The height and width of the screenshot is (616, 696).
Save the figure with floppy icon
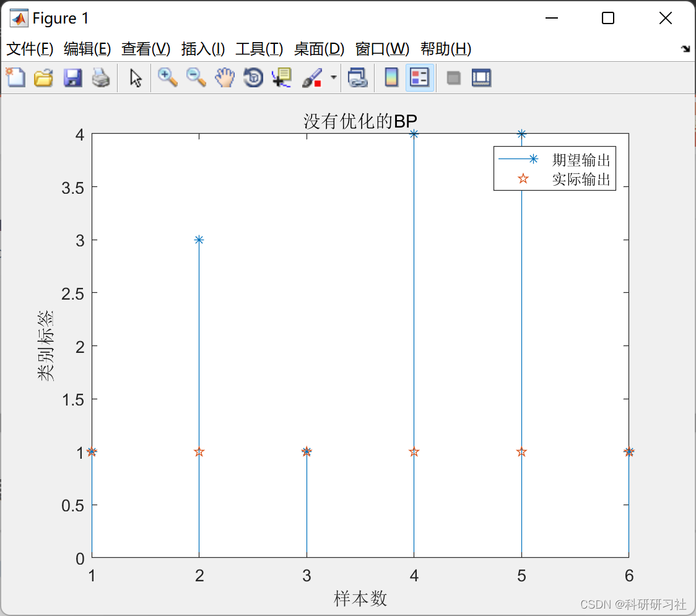(72, 77)
